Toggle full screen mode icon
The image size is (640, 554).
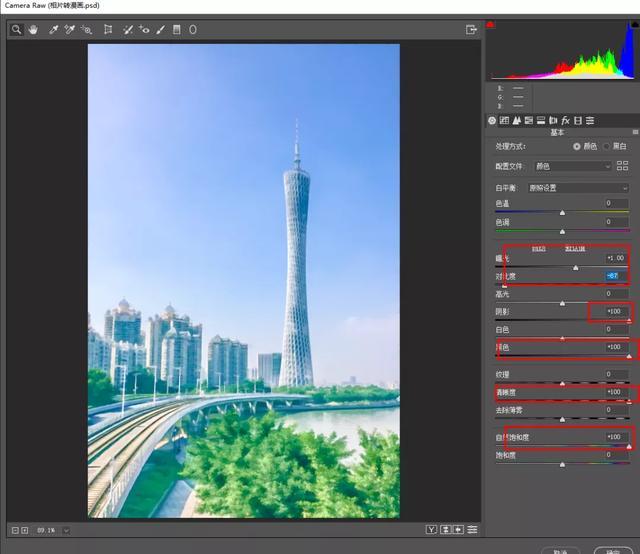point(471,29)
